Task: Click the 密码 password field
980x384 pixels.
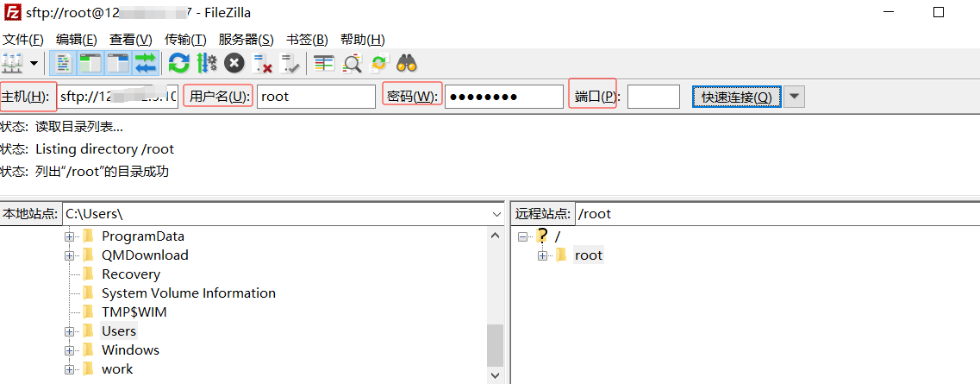Action: coord(504,97)
